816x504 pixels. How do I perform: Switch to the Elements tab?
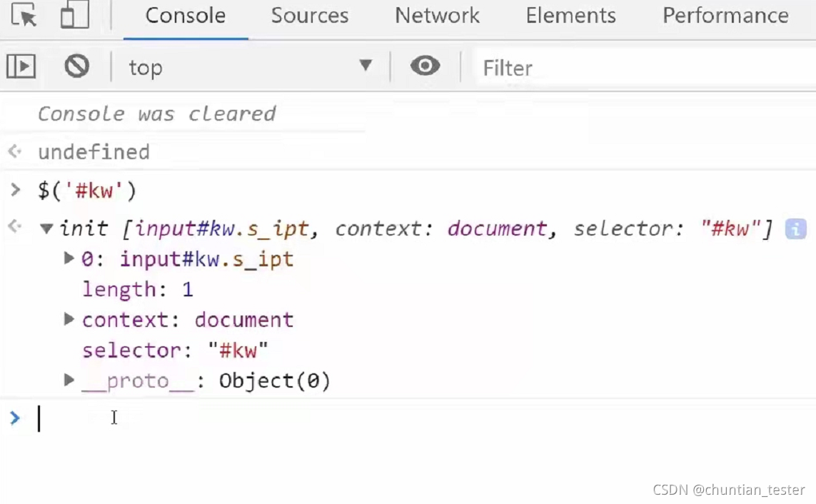pos(570,15)
